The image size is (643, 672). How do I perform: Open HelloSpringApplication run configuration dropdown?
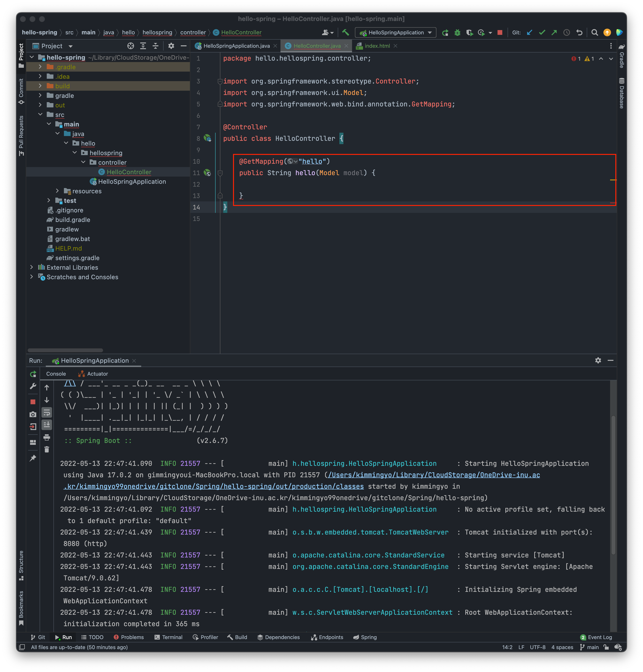click(x=395, y=32)
